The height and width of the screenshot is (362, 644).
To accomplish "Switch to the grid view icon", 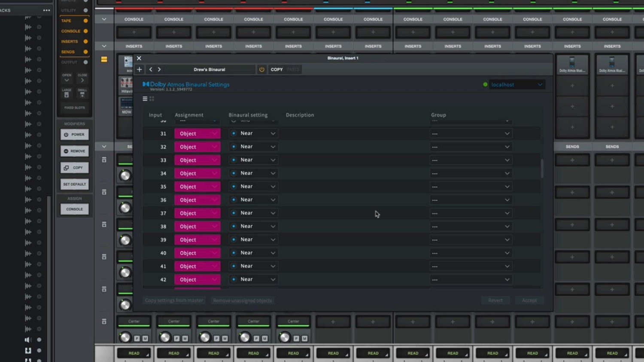I will pos(152,98).
